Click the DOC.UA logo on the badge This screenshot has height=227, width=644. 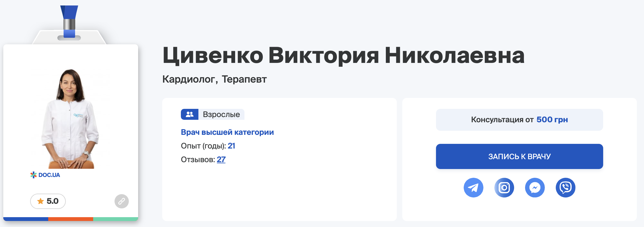pos(45,175)
